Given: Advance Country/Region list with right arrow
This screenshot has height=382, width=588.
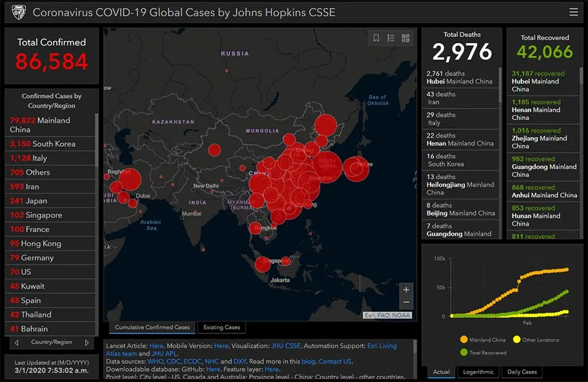Looking at the screenshot, I should click(x=86, y=342).
